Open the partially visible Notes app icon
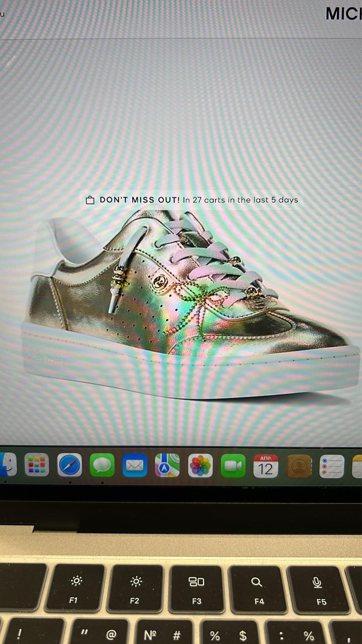 pyautogui.click(x=357, y=466)
